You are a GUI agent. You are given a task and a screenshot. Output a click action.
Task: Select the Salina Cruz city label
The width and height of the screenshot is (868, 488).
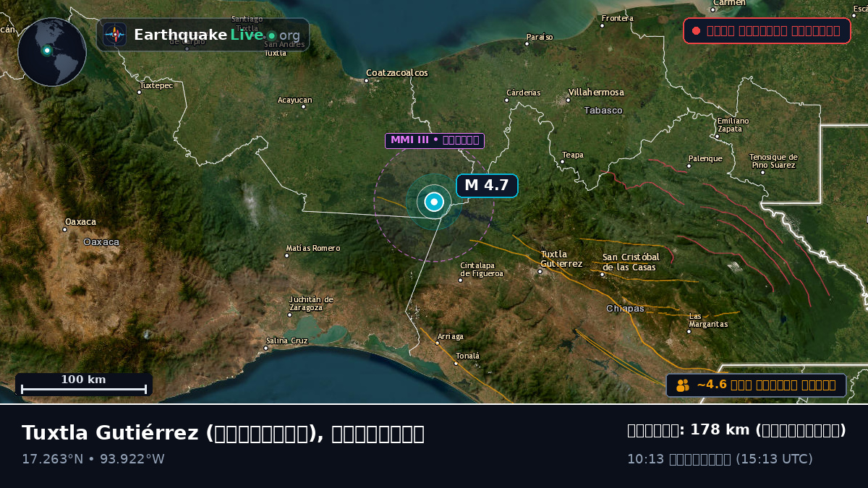[287, 341]
